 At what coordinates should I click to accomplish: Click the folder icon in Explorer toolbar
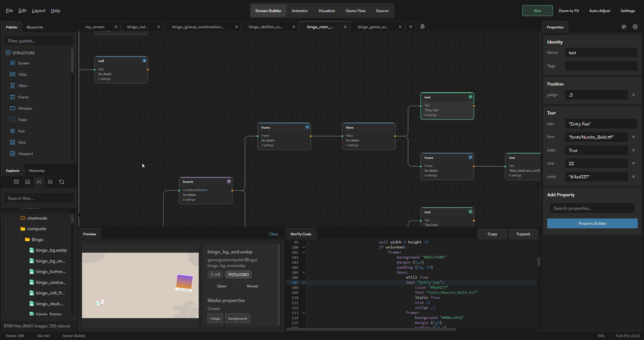pyautogui.click(x=50, y=182)
